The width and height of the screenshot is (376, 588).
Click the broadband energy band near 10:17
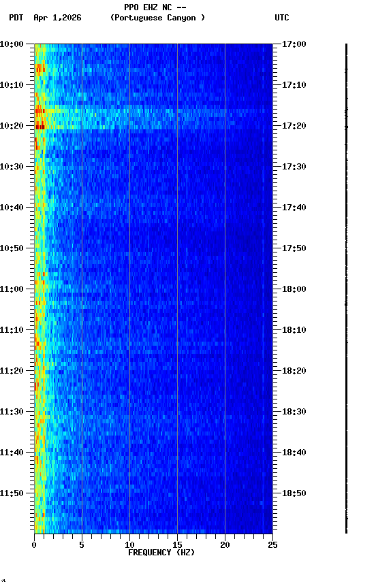coord(153,119)
